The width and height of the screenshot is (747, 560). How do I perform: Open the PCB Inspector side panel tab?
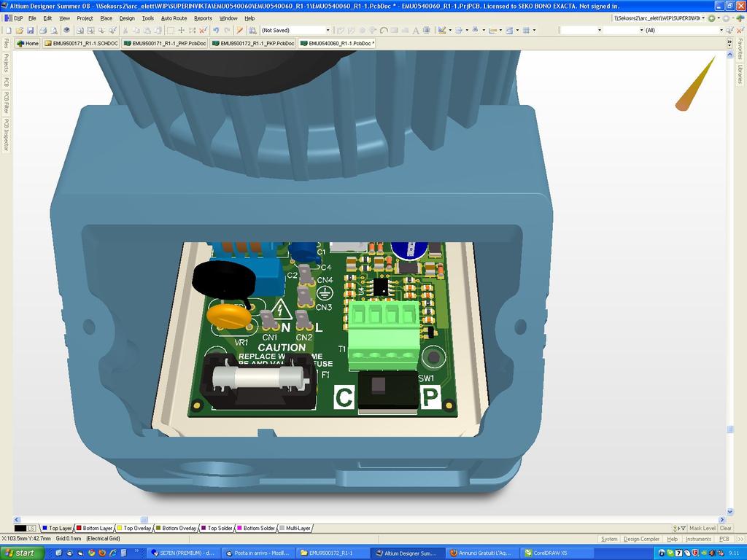tap(6, 135)
